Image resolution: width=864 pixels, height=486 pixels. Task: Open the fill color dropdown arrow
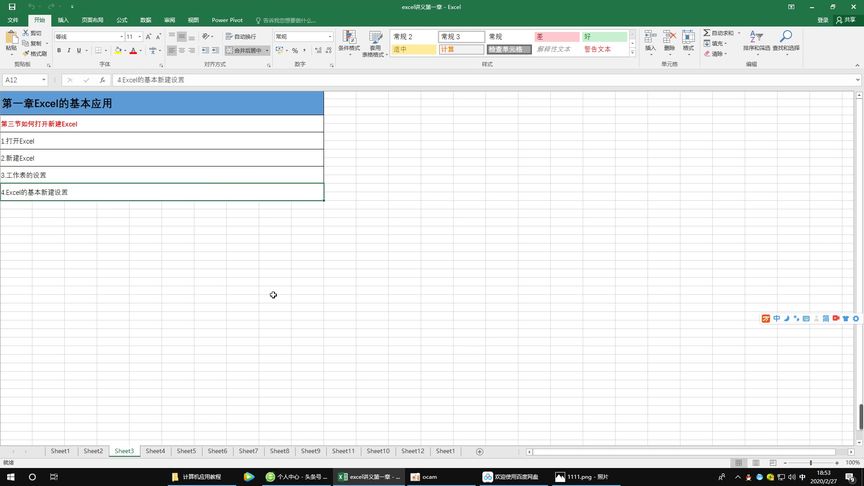[x=125, y=51]
